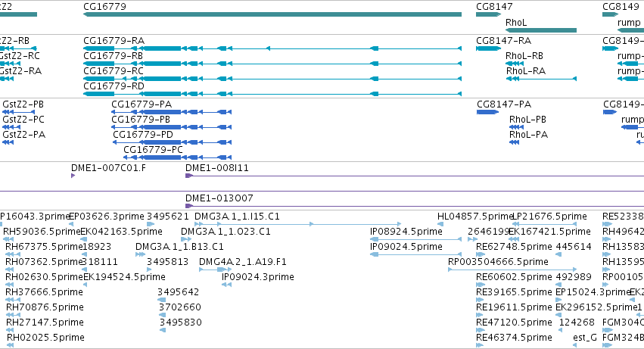Select protein CG16779-PA label
The width and height of the screenshot is (644, 349).
(x=142, y=104)
